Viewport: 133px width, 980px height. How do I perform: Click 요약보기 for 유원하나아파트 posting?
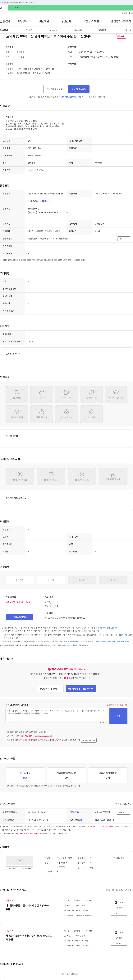pyautogui.click(x=119, y=938)
